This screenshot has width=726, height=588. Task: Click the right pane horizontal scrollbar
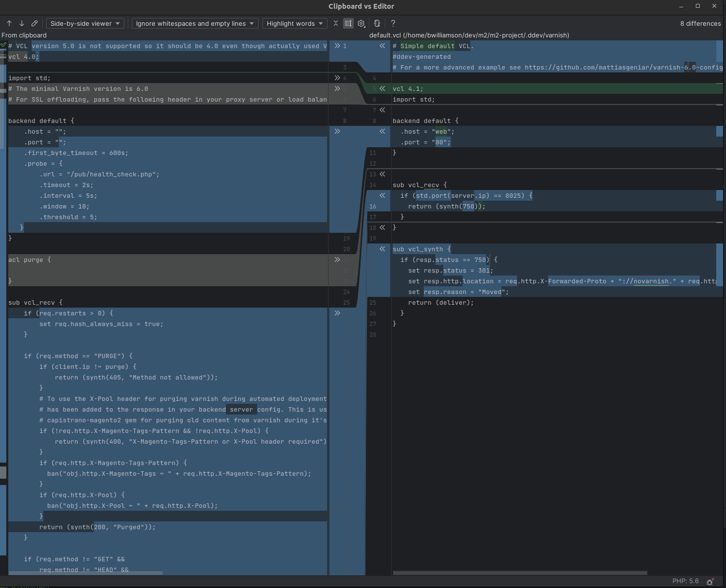519,573
